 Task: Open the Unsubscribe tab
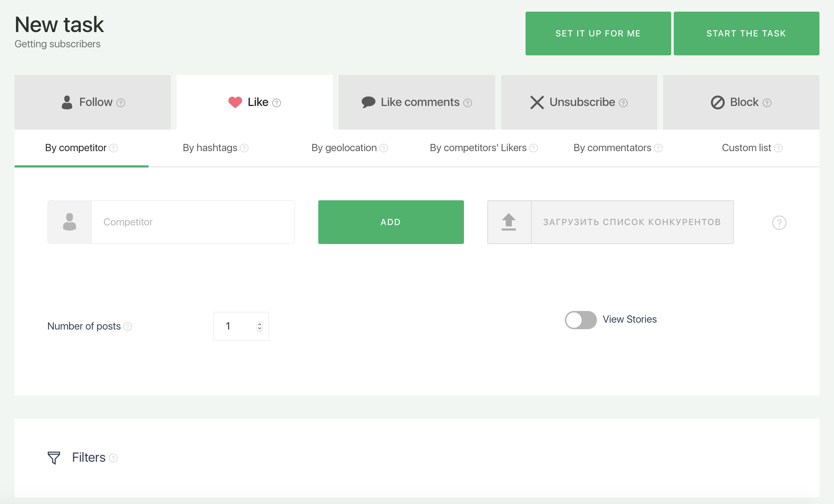coord(579,102)
